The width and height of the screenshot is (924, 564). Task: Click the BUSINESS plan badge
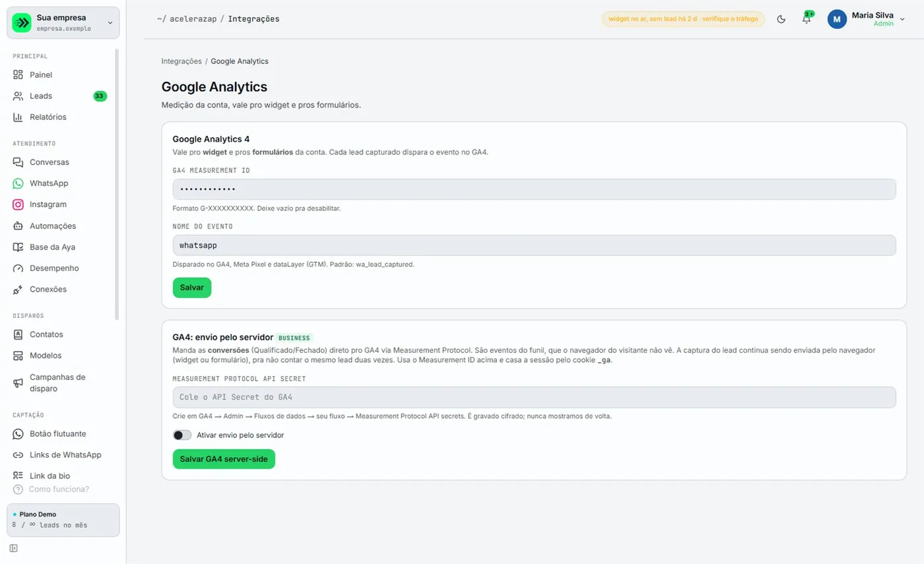point(294,338)
